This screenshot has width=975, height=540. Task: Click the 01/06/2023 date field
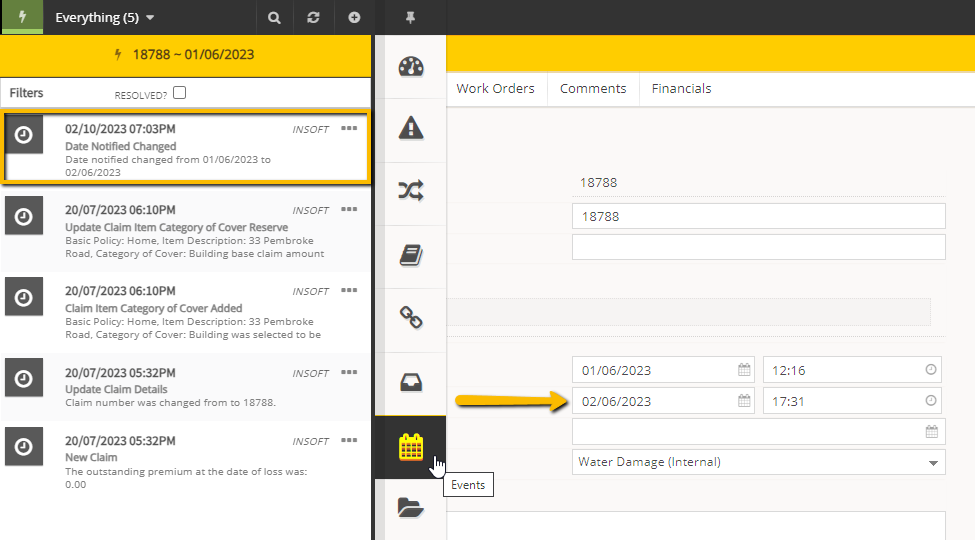coord(663,370)
